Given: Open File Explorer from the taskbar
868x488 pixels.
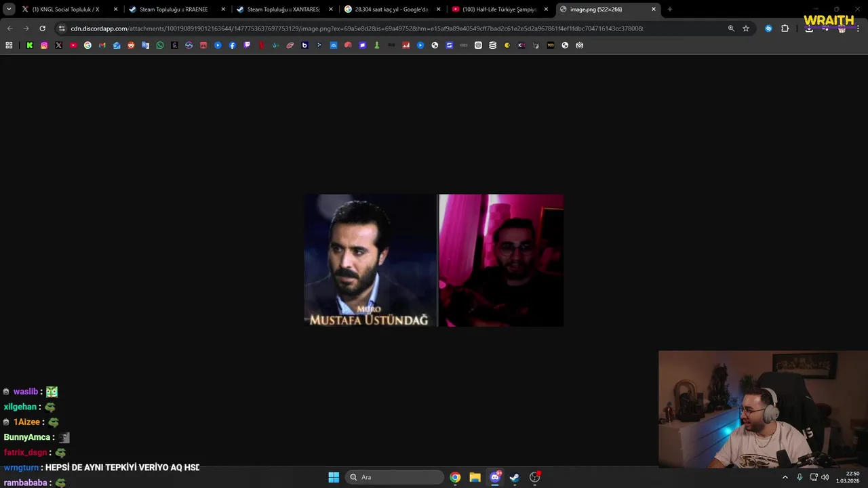Looking at the screenshot, I should click(x=475, y=477).
